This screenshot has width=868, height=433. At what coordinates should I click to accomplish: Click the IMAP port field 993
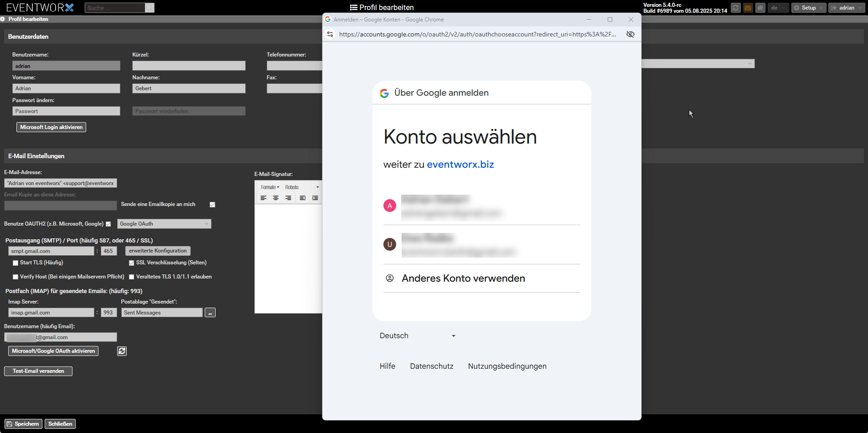pyautogui.click(x=109, y=313)
